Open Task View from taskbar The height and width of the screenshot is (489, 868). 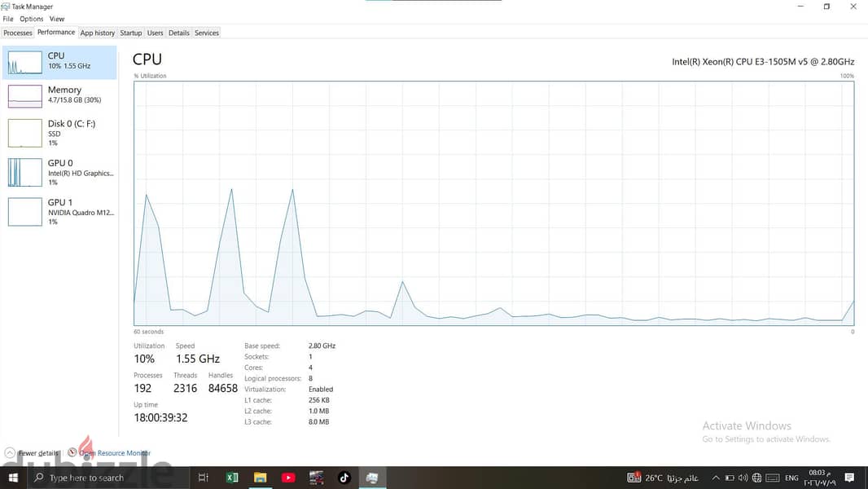pyautogui.click(x=204, y=478)
